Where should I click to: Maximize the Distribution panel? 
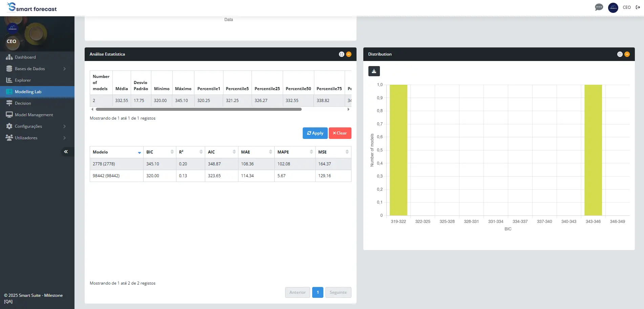620,54
